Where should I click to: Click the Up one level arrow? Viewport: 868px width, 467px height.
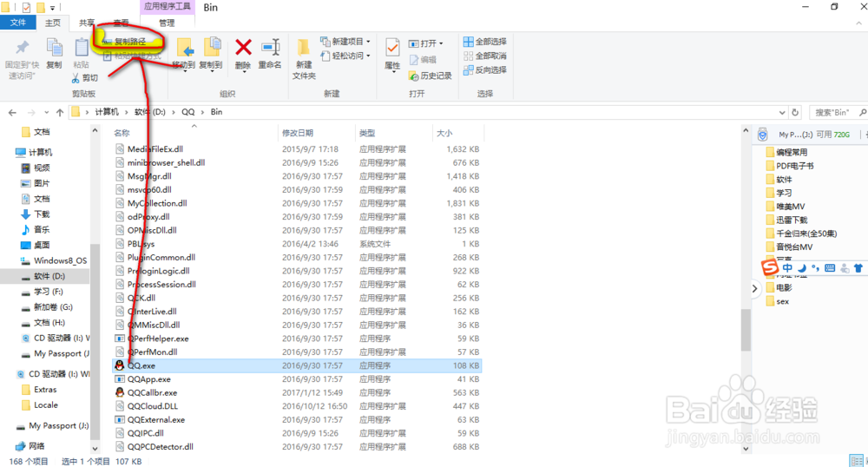pyautogui.click(x=60, y=112)
